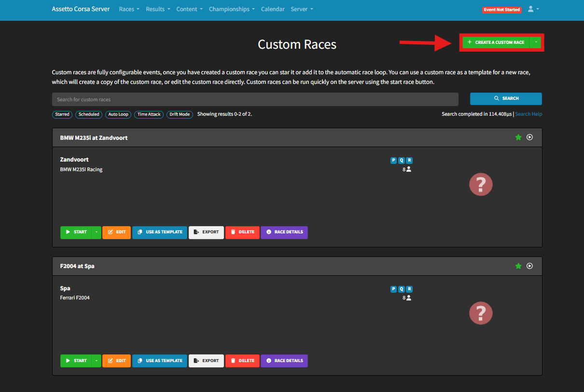Open the Races dropdown menu
This screenshot has height=392, width=584.
129,9
